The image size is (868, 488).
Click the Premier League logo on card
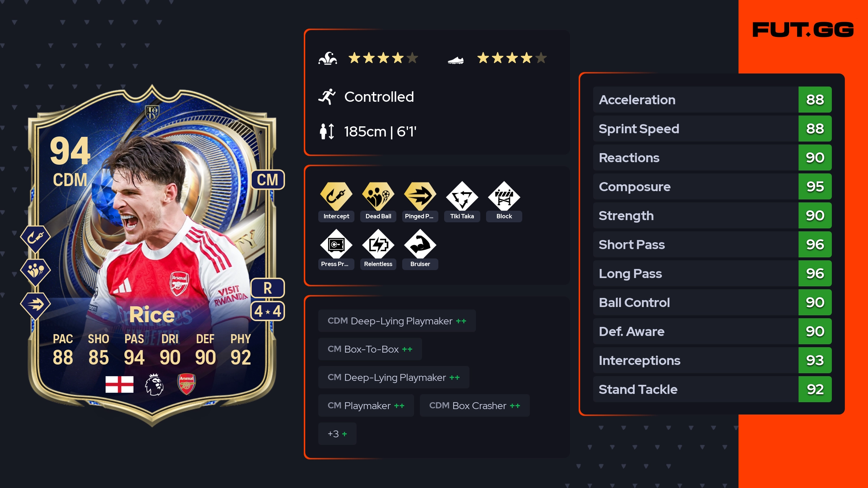(x=154, y=384)
